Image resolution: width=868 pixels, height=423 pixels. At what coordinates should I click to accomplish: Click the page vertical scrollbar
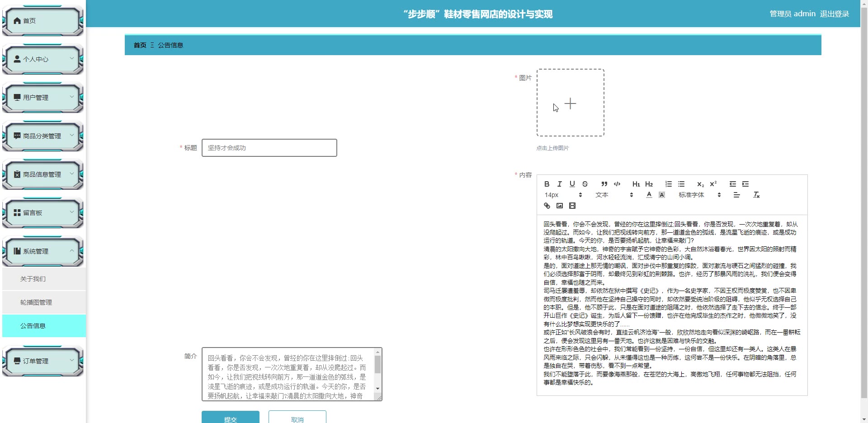pyautogui.click(x=864, y=203)
